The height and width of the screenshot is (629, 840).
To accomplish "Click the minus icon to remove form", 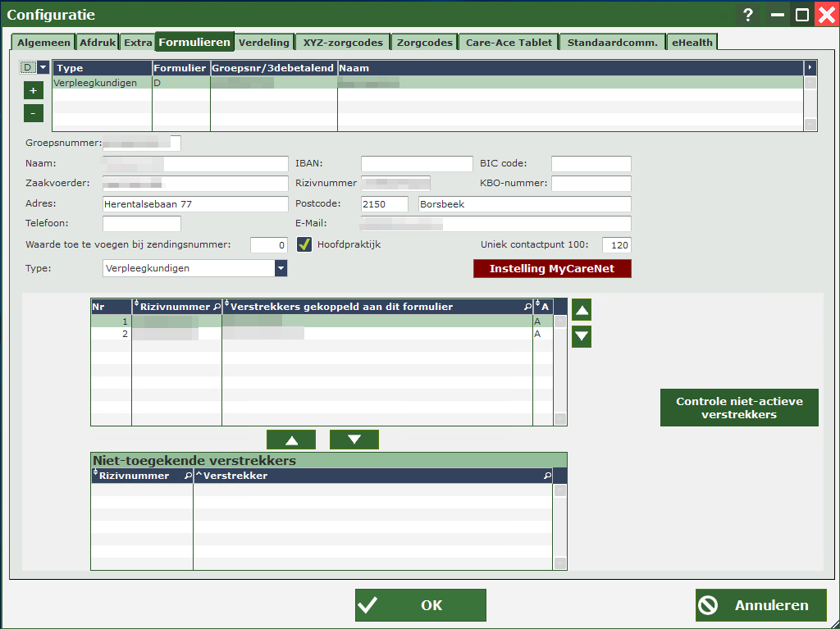I will coord(33,113).
